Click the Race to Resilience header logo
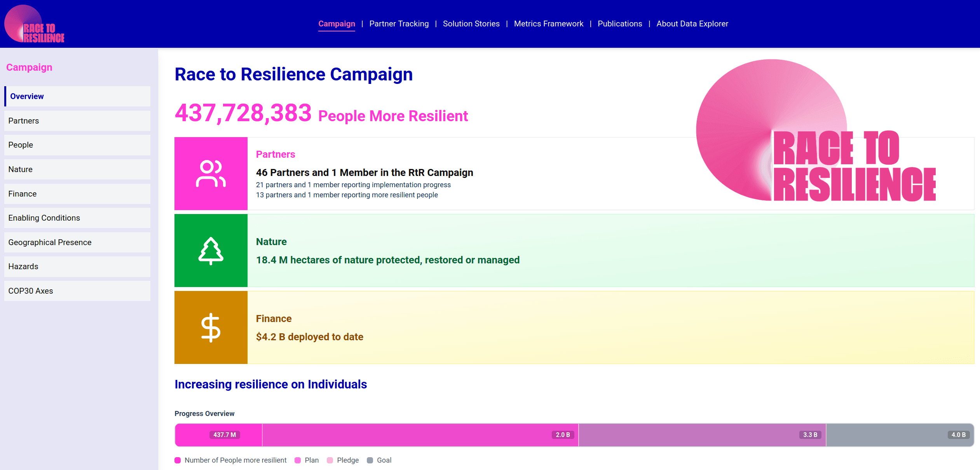The image size is (980, 470). pos(34,24)
